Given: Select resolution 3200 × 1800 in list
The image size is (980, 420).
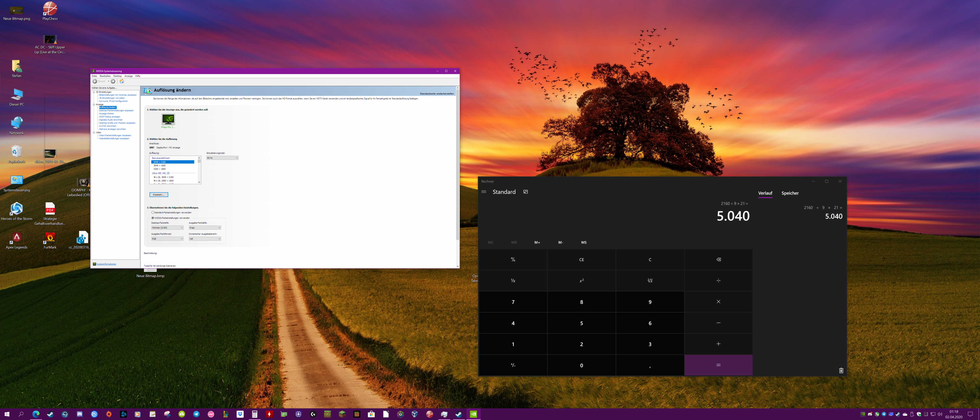Looking at the screenshot, I should pos(160,169).
